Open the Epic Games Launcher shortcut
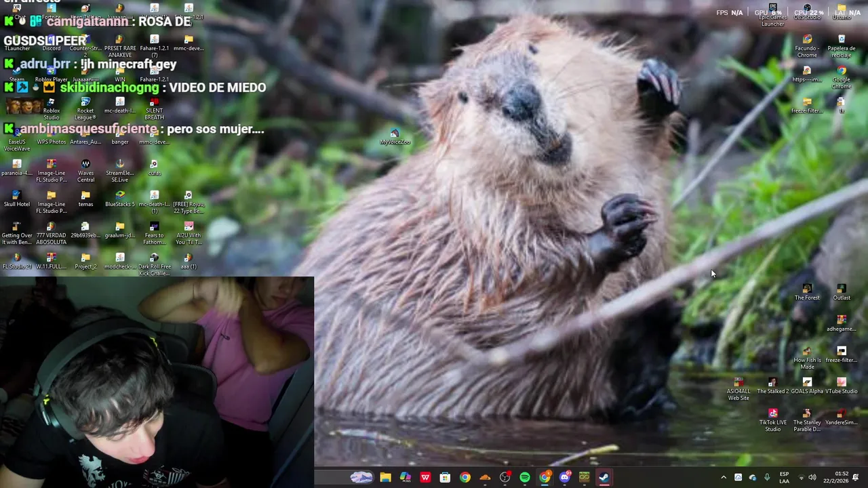The height and width of the screenshot is (488, 868). pyautogui.click(x=772, y=16)
